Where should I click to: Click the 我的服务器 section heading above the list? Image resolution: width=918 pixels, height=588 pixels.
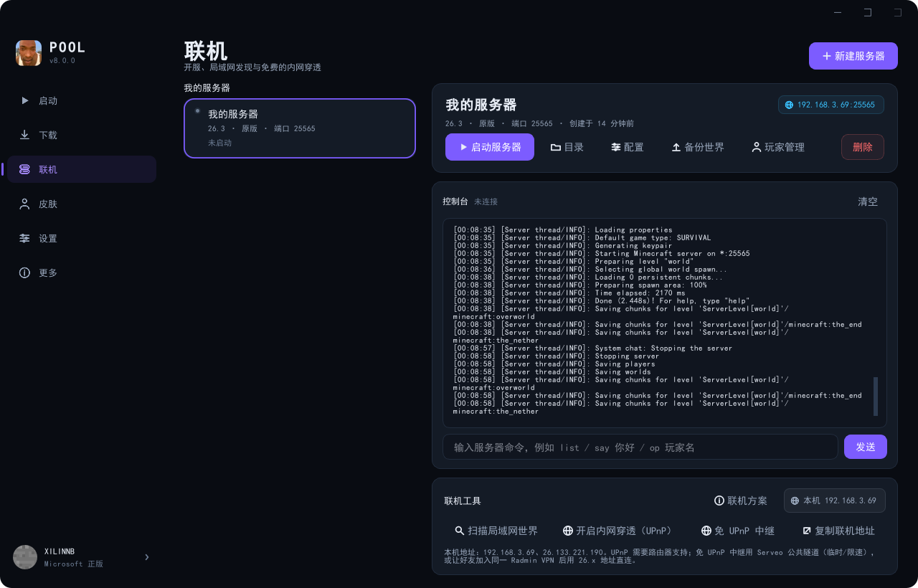click(x=207, y=87)
